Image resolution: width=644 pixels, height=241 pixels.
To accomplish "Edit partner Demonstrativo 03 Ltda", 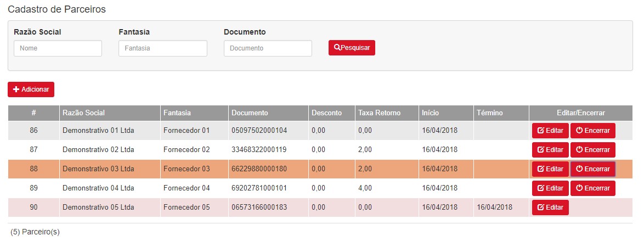I will [550, 169].
